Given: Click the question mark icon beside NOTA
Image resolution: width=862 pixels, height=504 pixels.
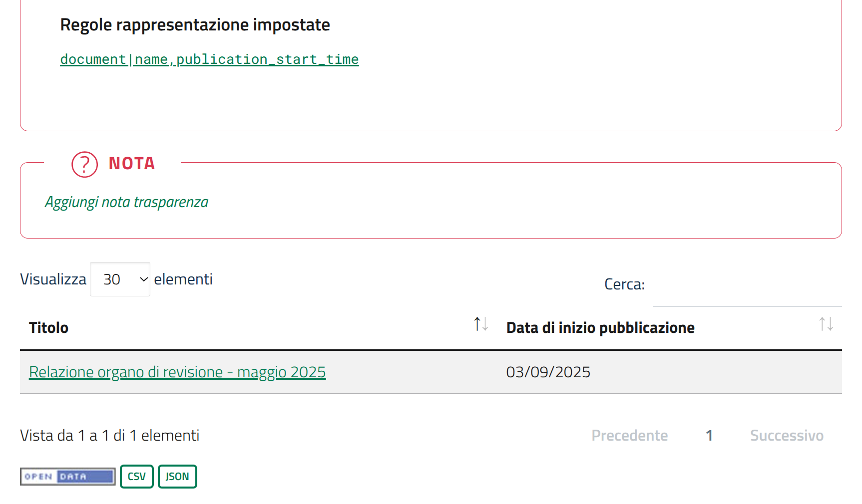Looking at the screenshot, I should 84,164.
